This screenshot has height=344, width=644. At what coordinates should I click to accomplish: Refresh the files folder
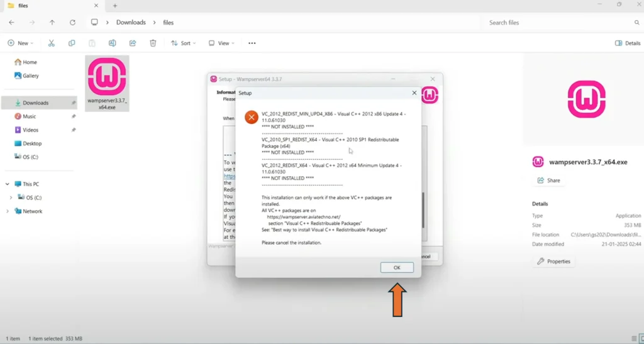tap(72, 23)
